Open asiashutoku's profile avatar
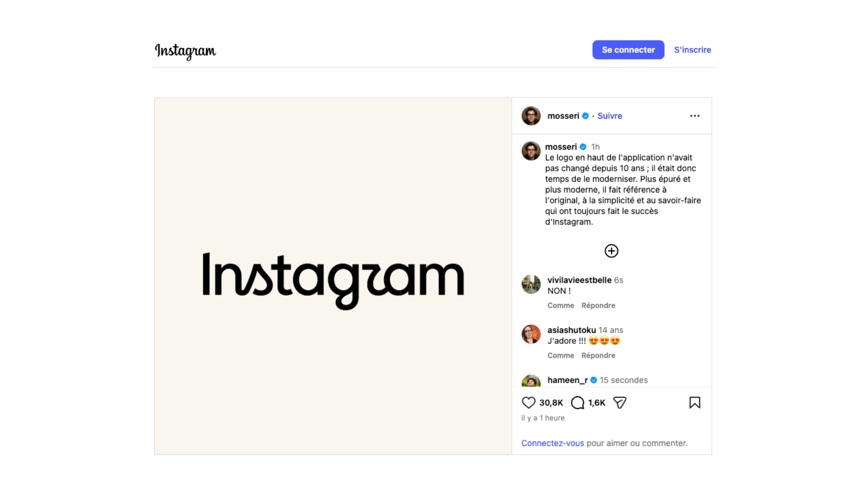This screenshot has height=488, width=868. point(531,334)
